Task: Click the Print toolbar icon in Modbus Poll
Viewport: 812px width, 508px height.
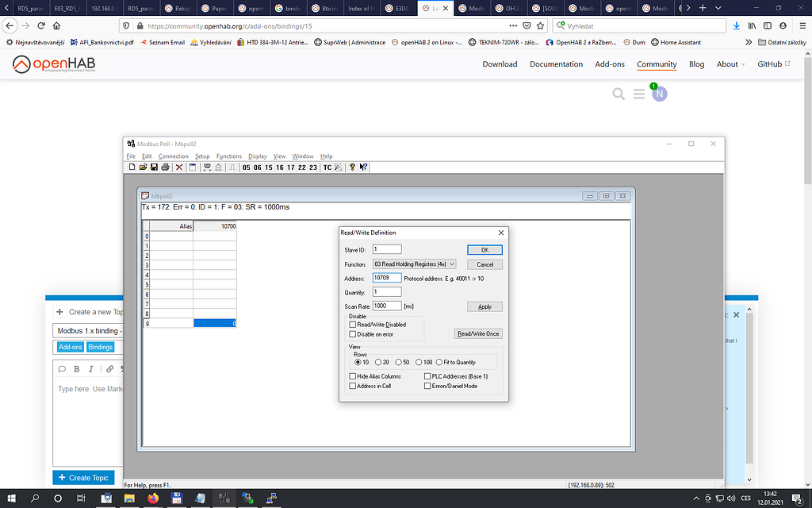Action: click(164, 167)
